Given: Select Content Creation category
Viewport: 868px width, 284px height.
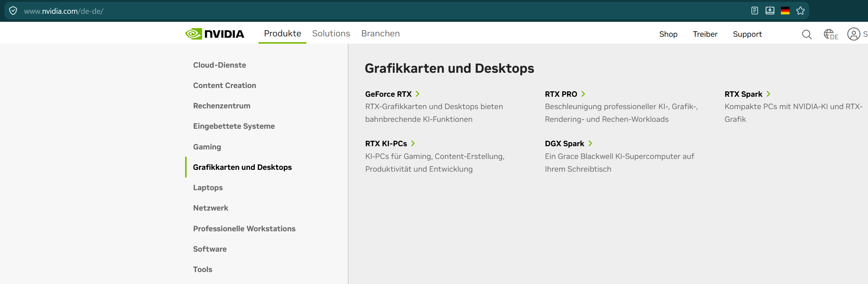Looking at the screenshot, I should (225, 85).
